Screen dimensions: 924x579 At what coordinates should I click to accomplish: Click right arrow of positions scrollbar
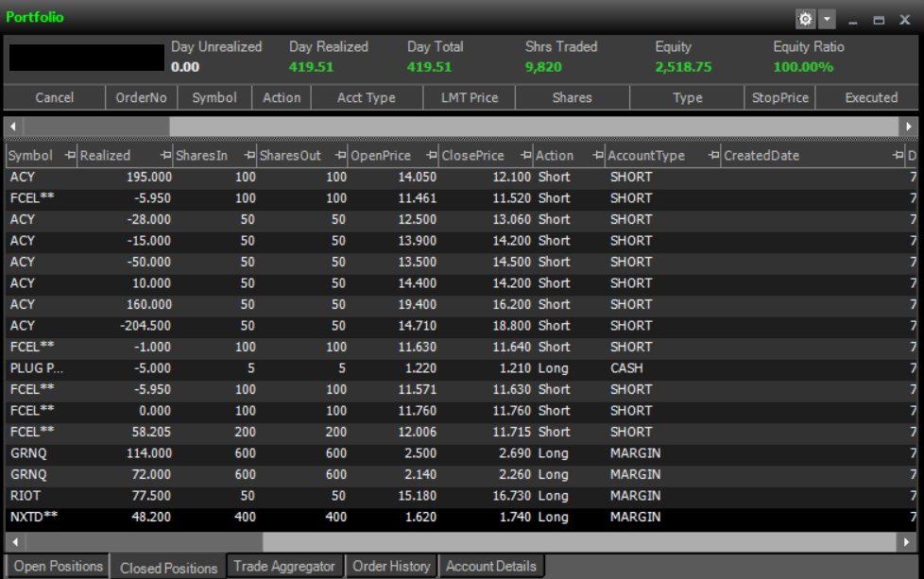(906, 542)
